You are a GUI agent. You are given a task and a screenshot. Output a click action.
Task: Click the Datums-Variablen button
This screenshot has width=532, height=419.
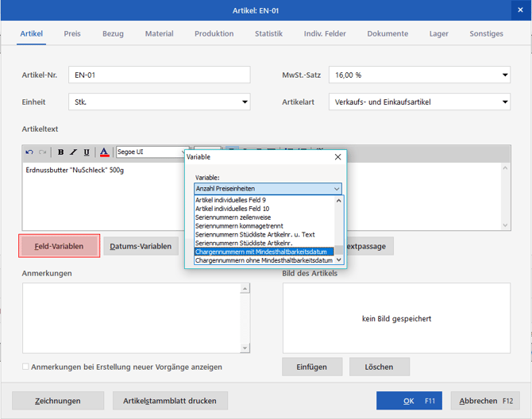coord(141,246)
